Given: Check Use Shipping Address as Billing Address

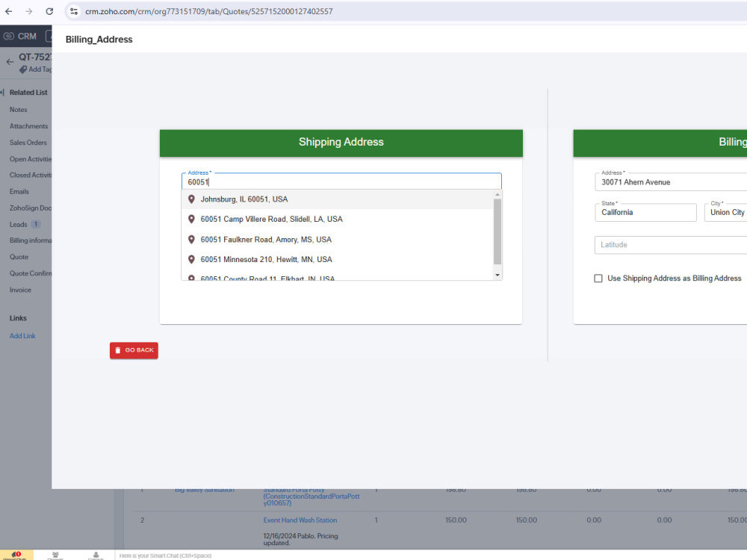Looking at the screenshot, I should click(598, 278).
